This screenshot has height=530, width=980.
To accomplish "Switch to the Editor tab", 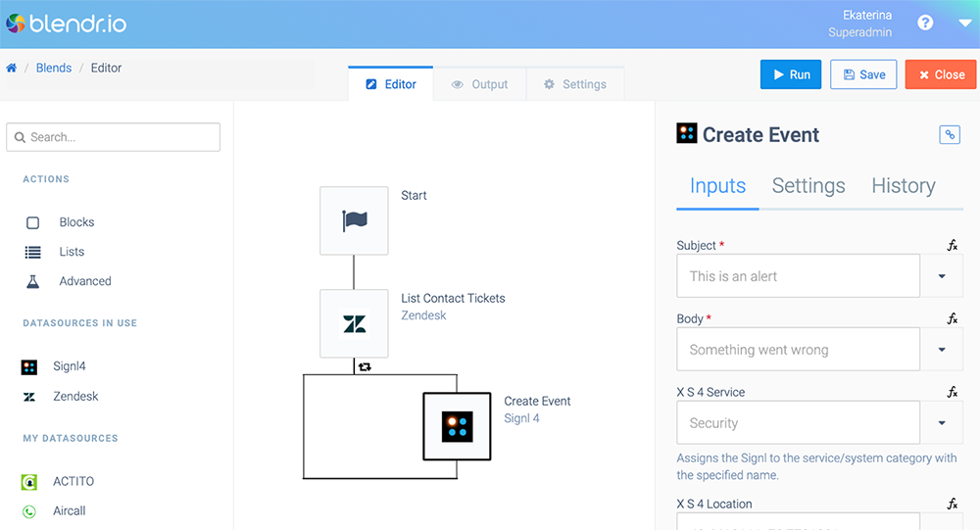I will coord(391,83).
